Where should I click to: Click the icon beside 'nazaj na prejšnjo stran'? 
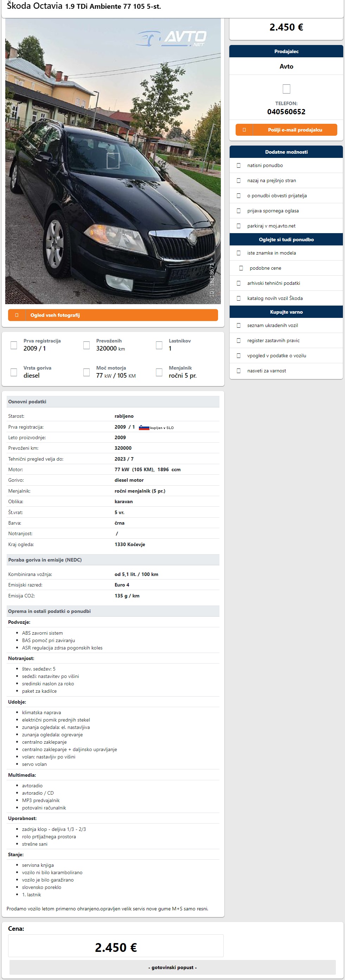tap(238, 181)
